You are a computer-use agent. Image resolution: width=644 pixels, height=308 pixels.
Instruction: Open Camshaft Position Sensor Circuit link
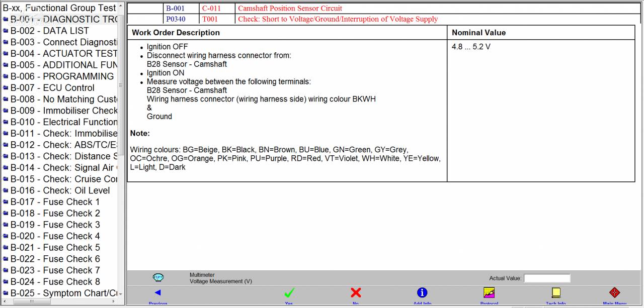pos(290,8)
